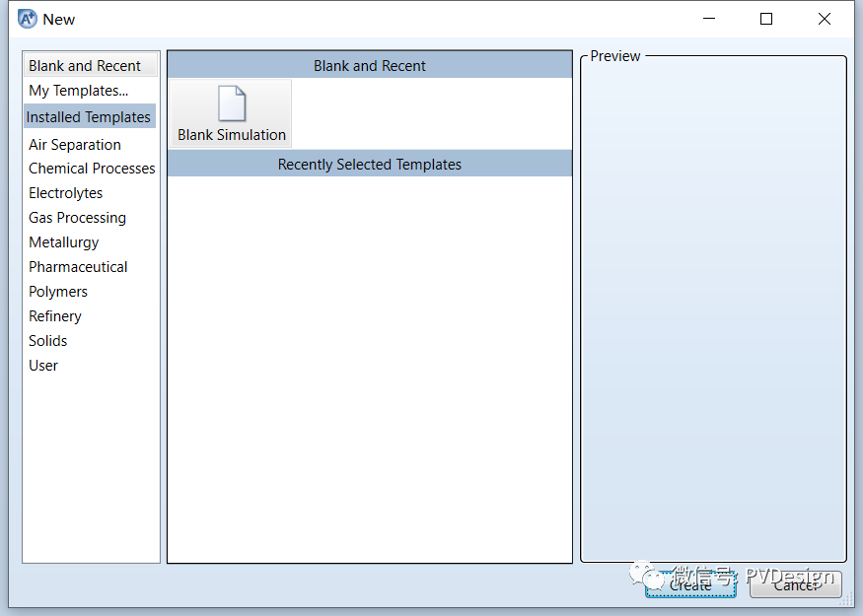This screenshot has height=616, width=863.
Task: Click the Create button
Action: point(690,584)
